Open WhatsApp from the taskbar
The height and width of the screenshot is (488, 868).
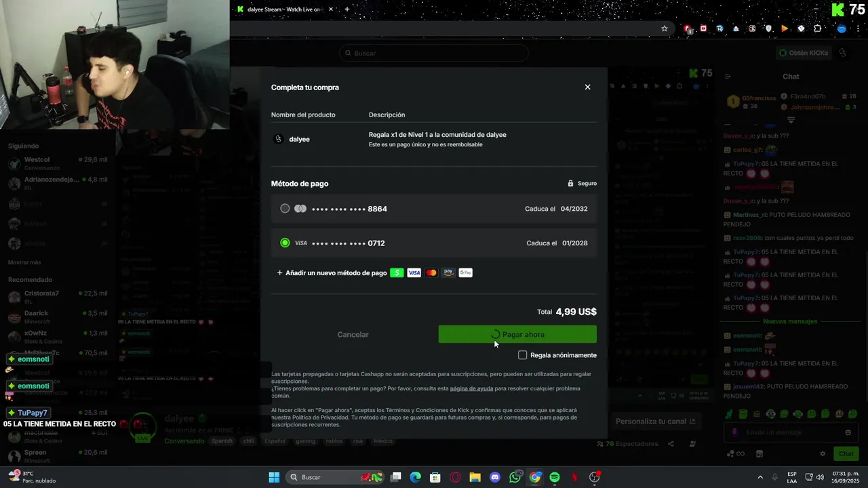515,477
